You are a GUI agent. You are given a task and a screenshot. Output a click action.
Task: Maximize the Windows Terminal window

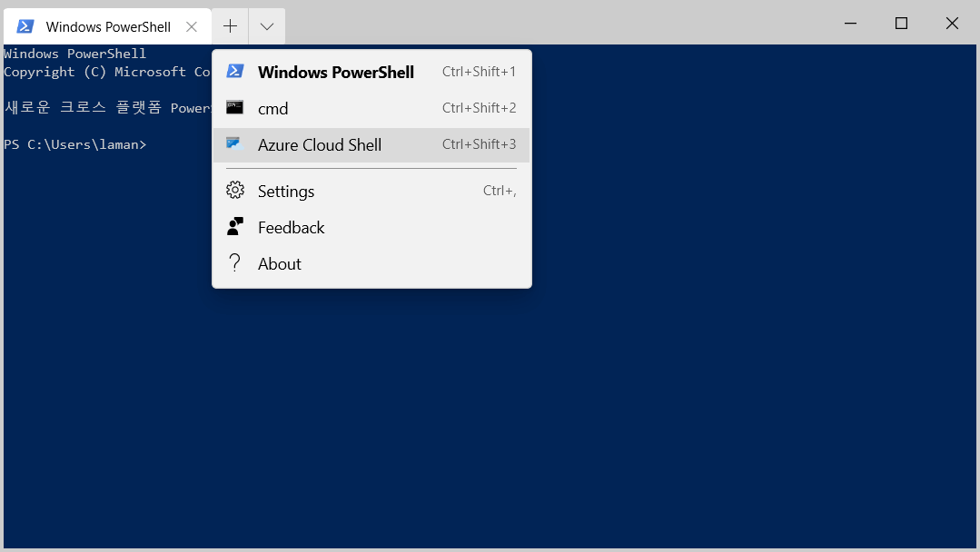901,24
